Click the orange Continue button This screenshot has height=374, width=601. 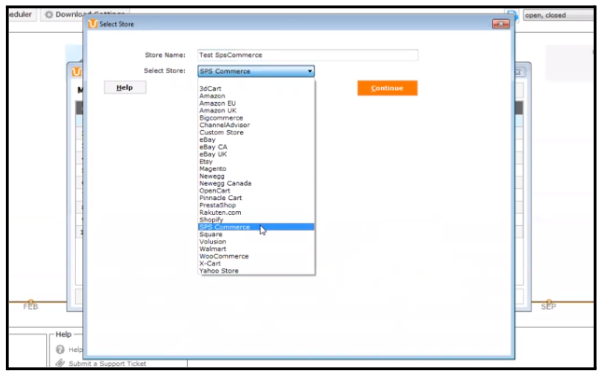click(x=387, y=88)
